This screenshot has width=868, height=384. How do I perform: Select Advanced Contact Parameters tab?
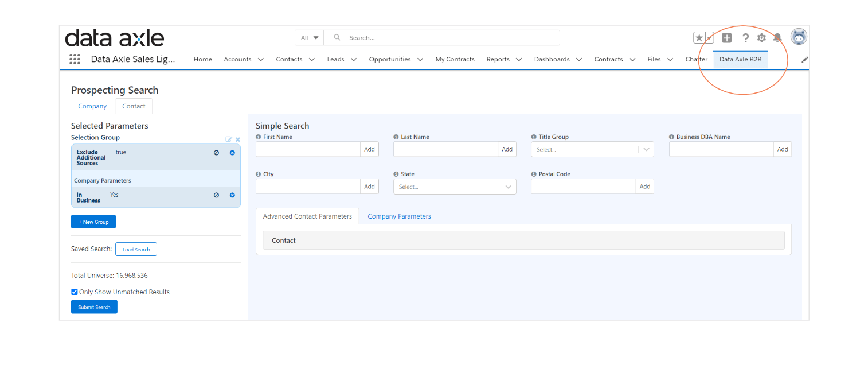(x=307, y=216)
